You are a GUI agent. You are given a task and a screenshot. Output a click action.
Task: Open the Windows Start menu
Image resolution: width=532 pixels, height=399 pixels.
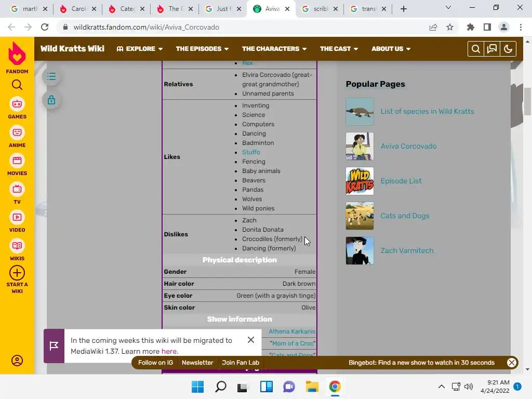tap(197, 387)
